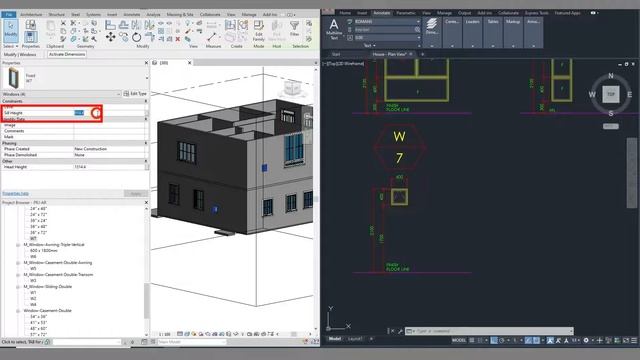640x360 pixels.
Task: Switch to the Model layout tab in AutoCAD
Action: point(335,339)
